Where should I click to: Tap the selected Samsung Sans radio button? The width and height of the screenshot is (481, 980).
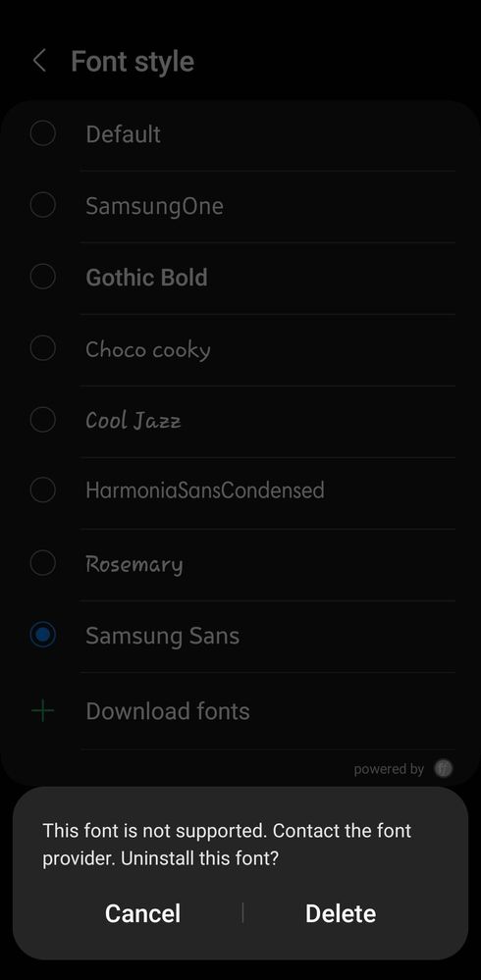click(x=42, y=635)
